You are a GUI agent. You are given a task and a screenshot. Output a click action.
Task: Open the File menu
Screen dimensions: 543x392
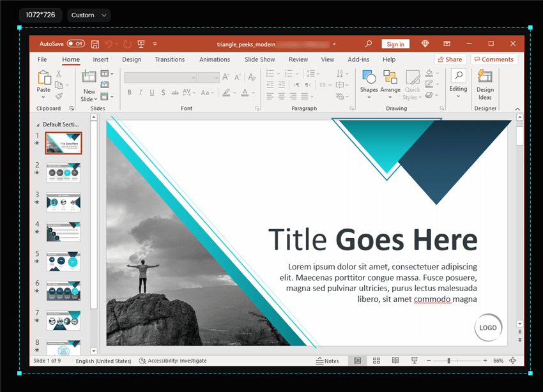(x=42, y=59)
